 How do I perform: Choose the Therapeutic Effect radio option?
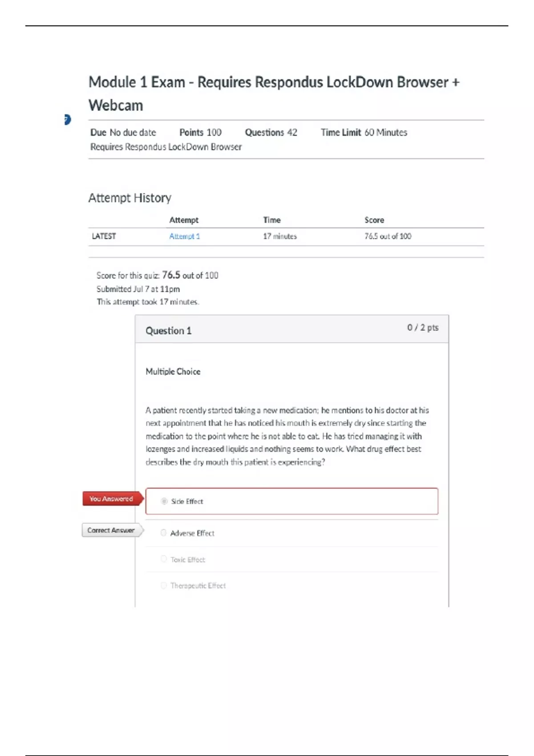coord(163,585)
